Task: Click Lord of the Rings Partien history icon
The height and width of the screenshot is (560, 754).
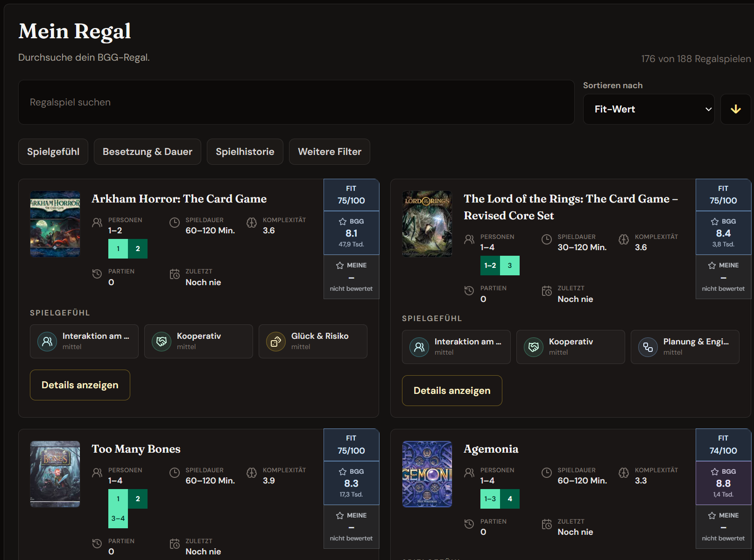Action: click(x=469, y=291)
